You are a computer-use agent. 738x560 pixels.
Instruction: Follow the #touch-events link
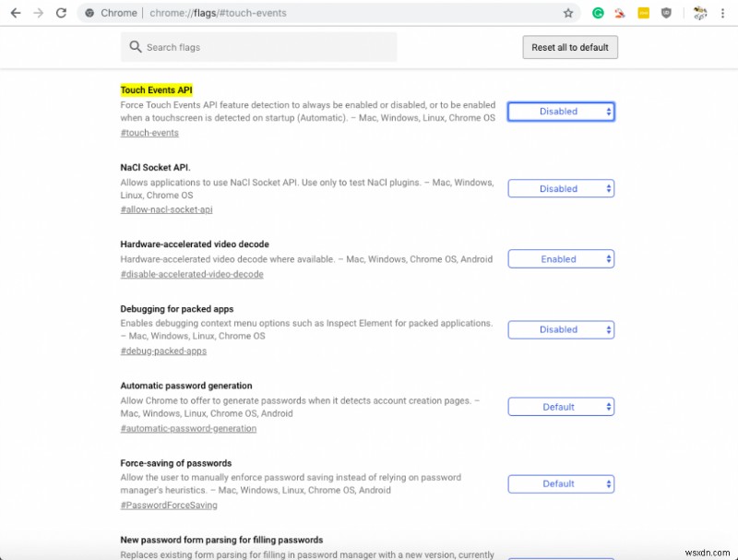click(x=149, y=132)
